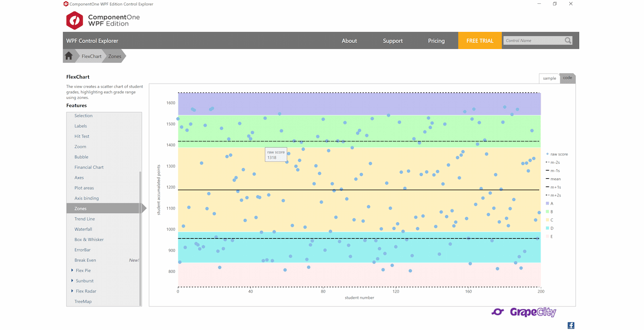Click the green B zone legend swatch
This screenshot has width=644, height=330.
(x=548, y=212)
